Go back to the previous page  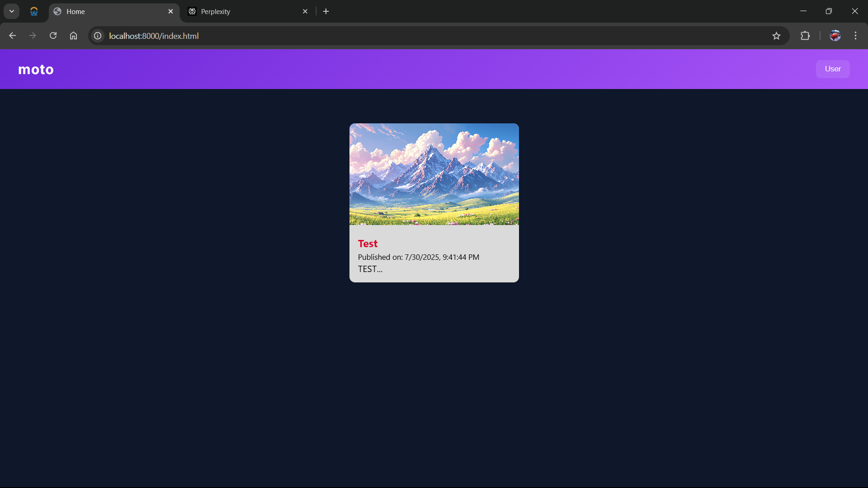[12, 36]
